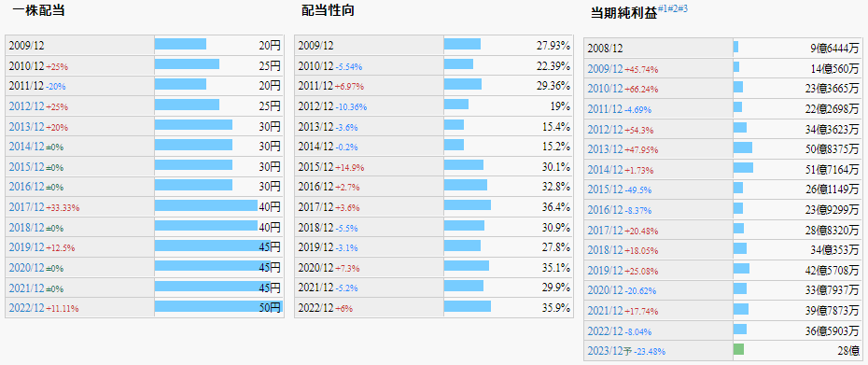Click the 一株配当 heading
This screenshot has width=868, height=365.
pos(38,10)
